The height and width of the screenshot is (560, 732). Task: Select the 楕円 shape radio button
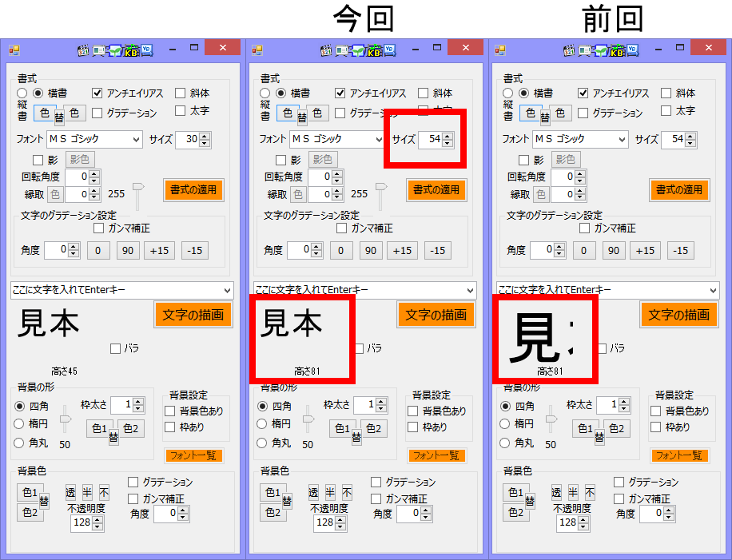tap(18, 424)
